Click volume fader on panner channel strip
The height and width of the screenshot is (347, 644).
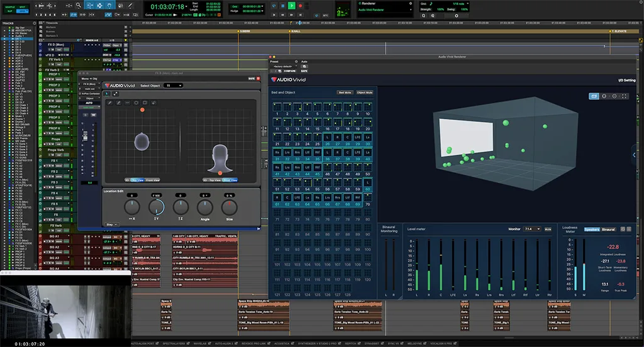[x=86, y=136]
